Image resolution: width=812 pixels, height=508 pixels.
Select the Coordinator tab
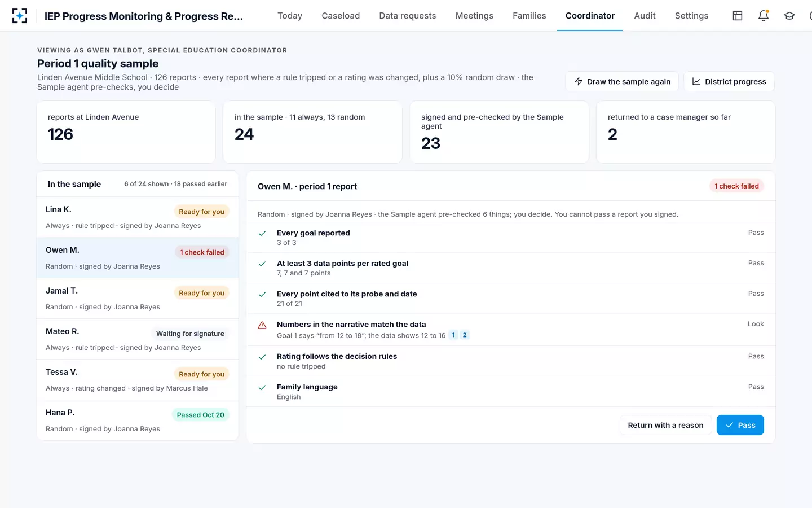click(x=590, y=16)
